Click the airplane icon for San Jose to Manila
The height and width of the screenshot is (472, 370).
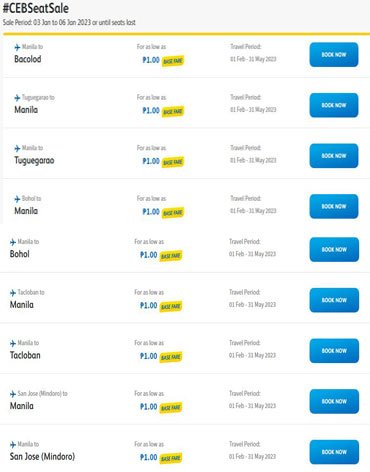[13, 394]
